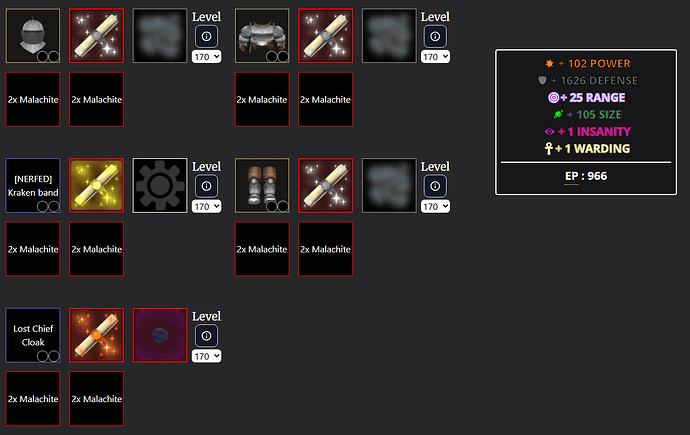This screenshot has width=690, height=435.
Task: Click the leggings armor slot
Action: 262,186
